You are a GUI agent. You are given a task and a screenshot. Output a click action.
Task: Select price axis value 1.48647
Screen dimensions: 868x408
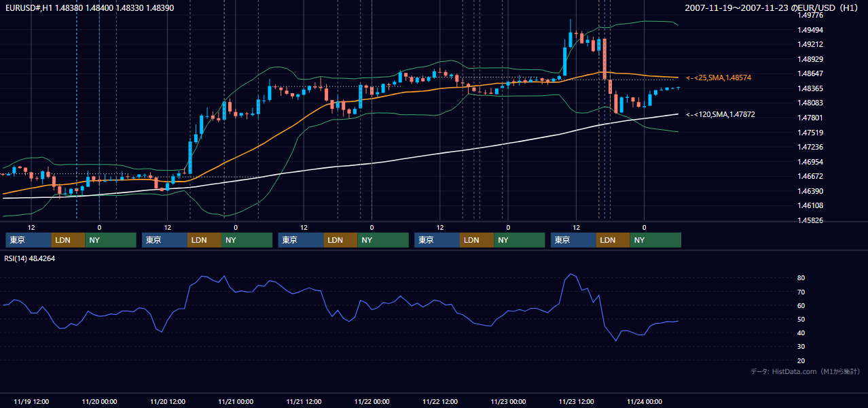click(x=810, y=73)
